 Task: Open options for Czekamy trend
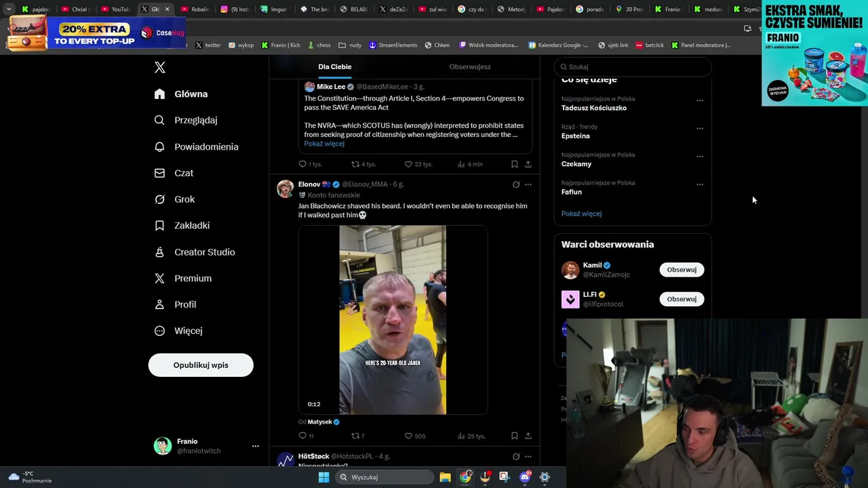tap(700, 156)
